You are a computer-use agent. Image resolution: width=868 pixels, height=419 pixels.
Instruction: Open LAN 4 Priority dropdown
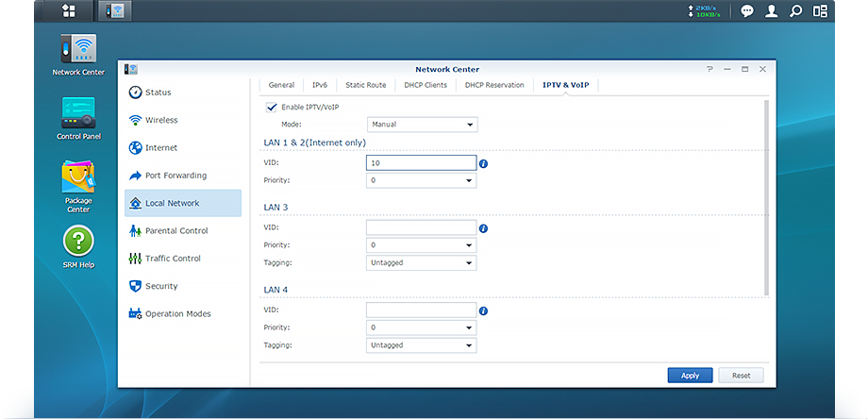423,327
